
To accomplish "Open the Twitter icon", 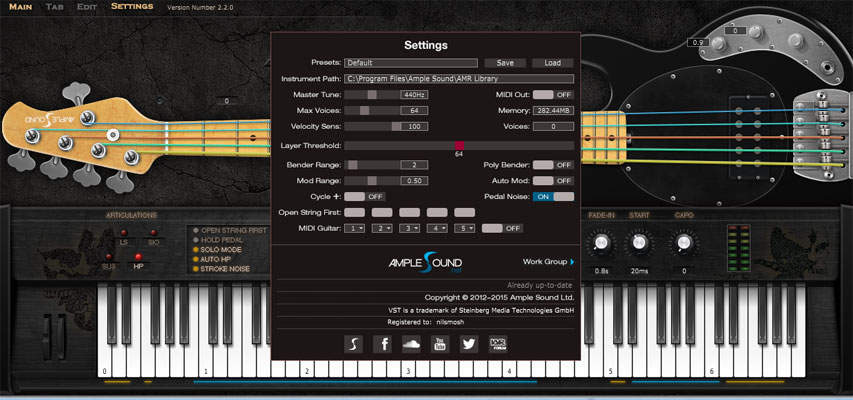I will (469, 343).
